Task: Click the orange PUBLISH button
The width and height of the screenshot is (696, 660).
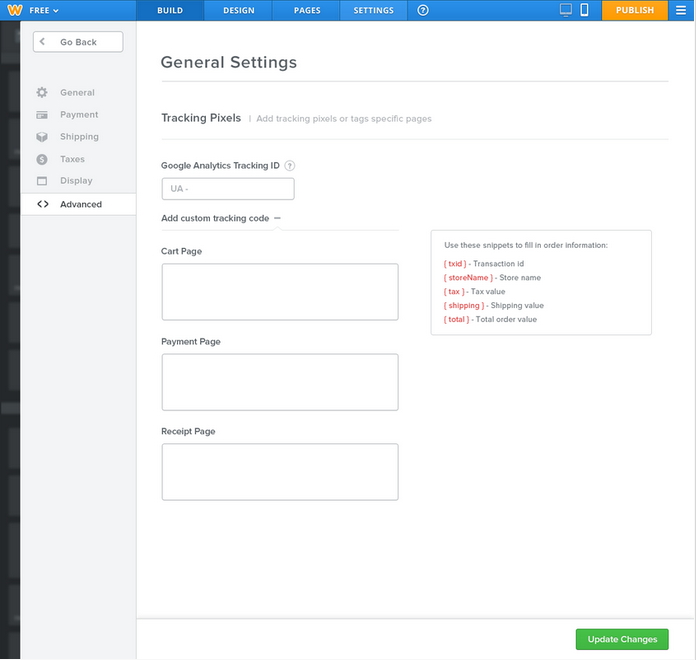Action: pyautogui.click(x=634, y=10)
